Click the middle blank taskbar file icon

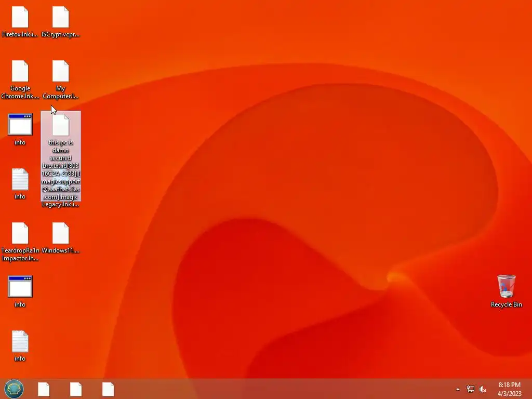point(76,389)
